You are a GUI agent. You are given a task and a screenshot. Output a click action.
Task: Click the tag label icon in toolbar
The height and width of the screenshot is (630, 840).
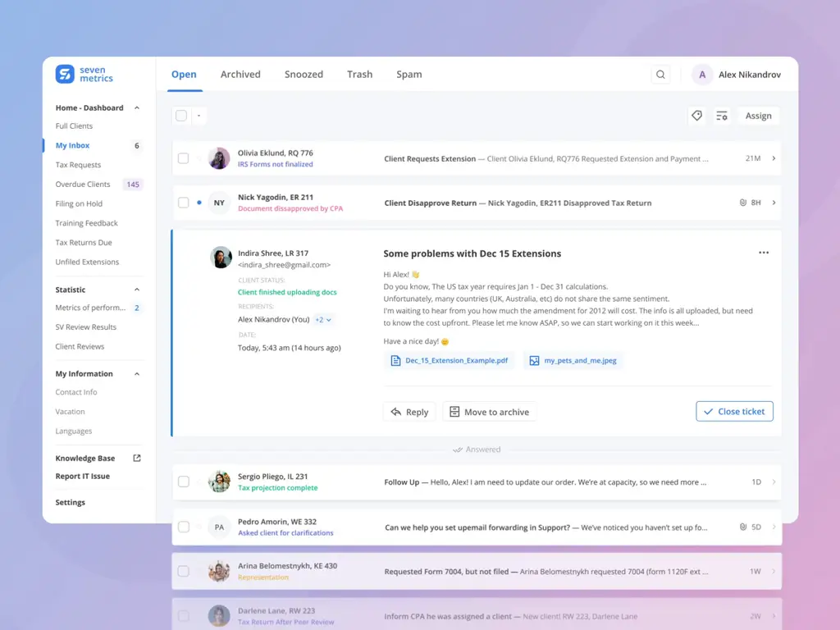[696, 116]
